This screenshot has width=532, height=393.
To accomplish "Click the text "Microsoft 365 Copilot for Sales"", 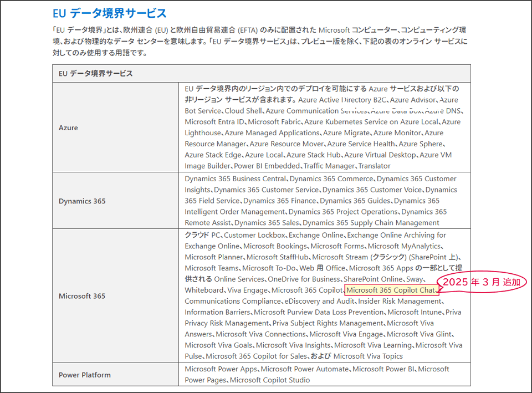I will click(256, 356).
